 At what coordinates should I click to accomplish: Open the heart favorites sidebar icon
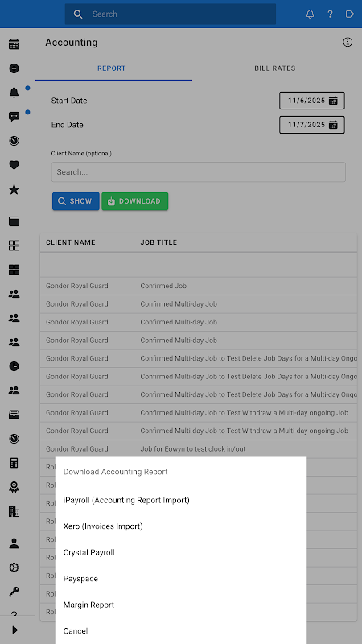[14, 165]
